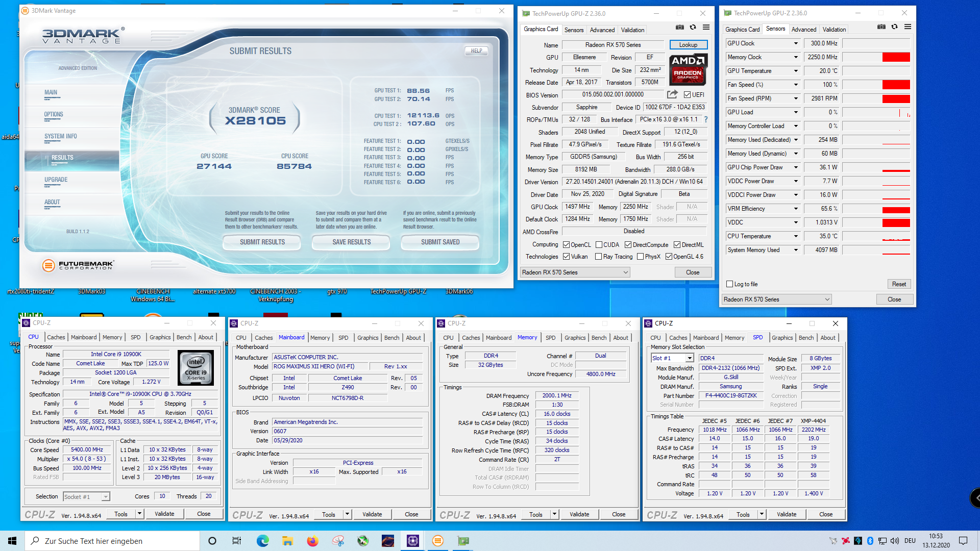Toggle the DirectCompute checkbox
The width and height of the screenshot is (980, 551).
pos(628,245)
